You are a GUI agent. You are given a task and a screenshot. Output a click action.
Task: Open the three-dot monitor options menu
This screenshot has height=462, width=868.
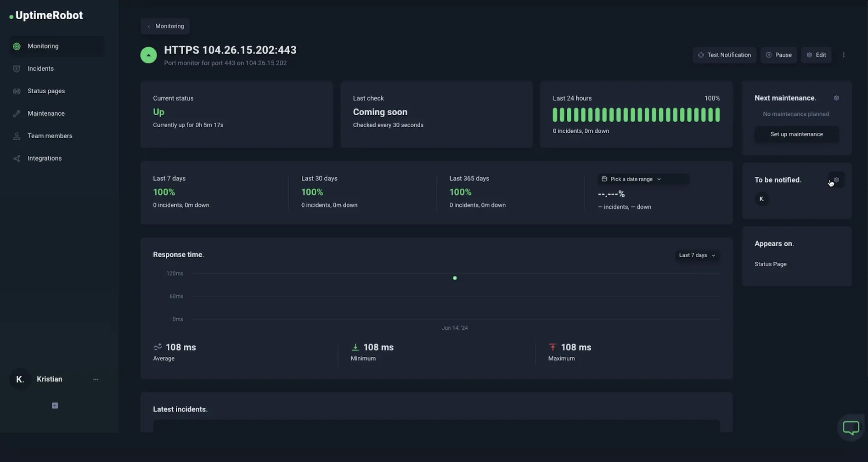[x=844, y=55]
